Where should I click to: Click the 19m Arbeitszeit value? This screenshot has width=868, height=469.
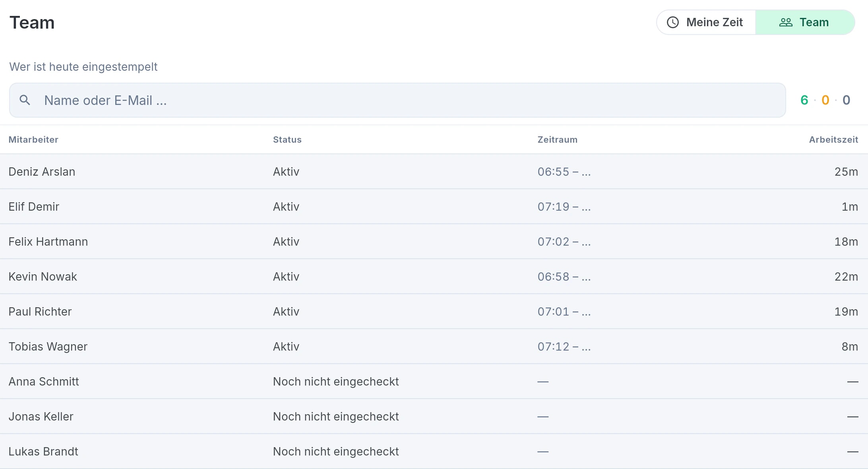coord(846,312)
